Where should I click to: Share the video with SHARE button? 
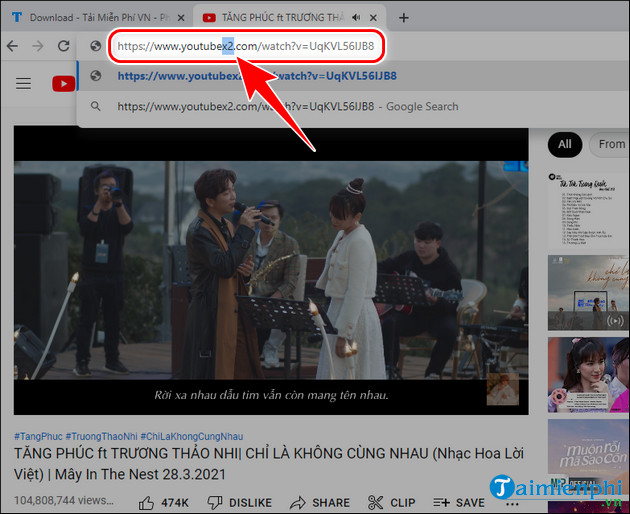pos(320,502)
